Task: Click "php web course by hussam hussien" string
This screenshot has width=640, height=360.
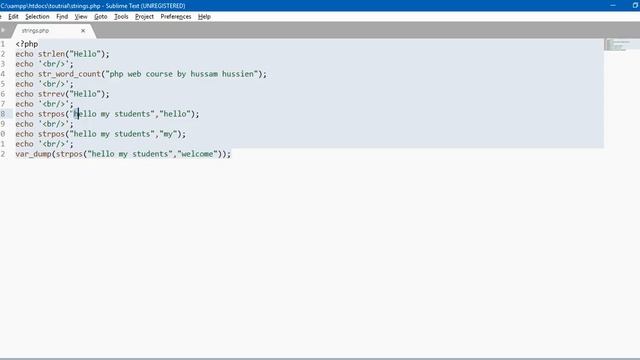Action: [182, 74]
